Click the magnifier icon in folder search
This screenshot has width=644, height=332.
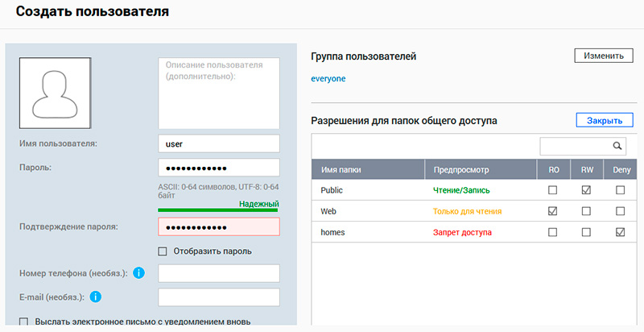tap(618, 146)
